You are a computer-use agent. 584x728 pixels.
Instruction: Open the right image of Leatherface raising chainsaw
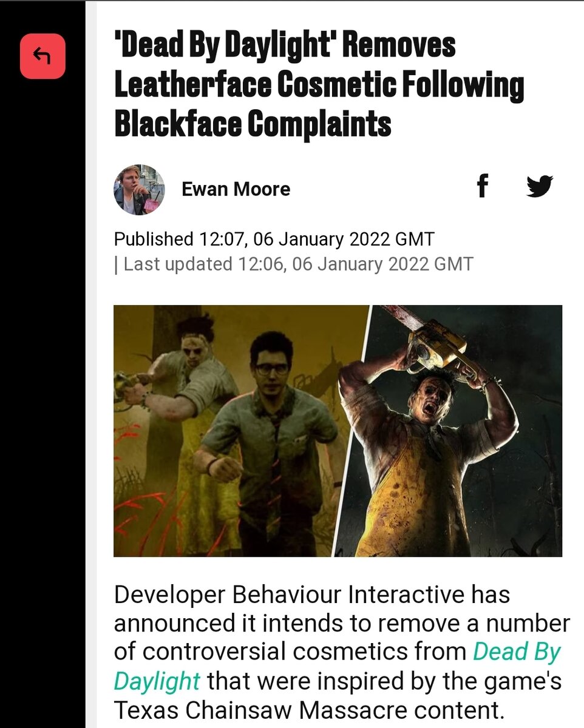pos(449,431)
